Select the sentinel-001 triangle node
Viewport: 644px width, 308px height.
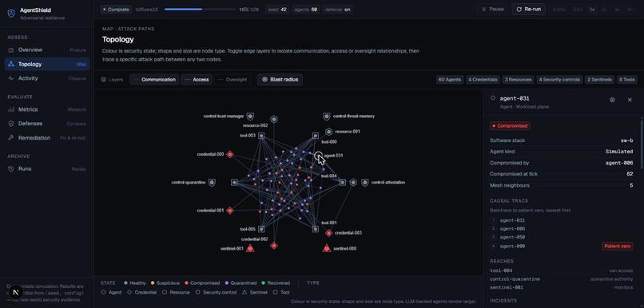coord(250,248)
